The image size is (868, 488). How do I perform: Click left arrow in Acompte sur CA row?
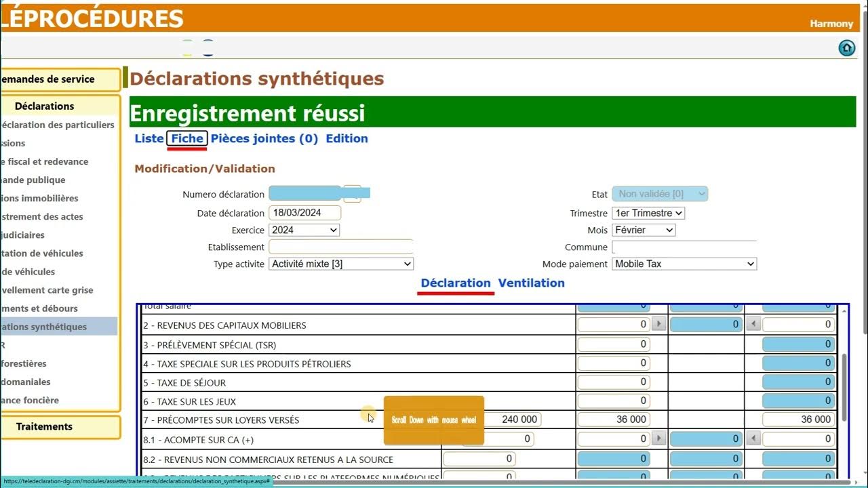coord(752,439)
